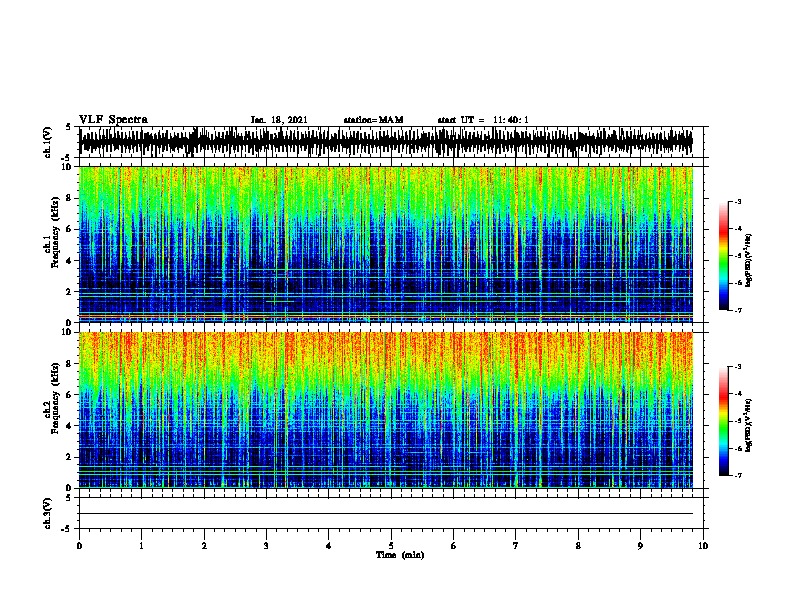
Task: Click the "Time (min)" axis label
Action: (x=400, y=555)
